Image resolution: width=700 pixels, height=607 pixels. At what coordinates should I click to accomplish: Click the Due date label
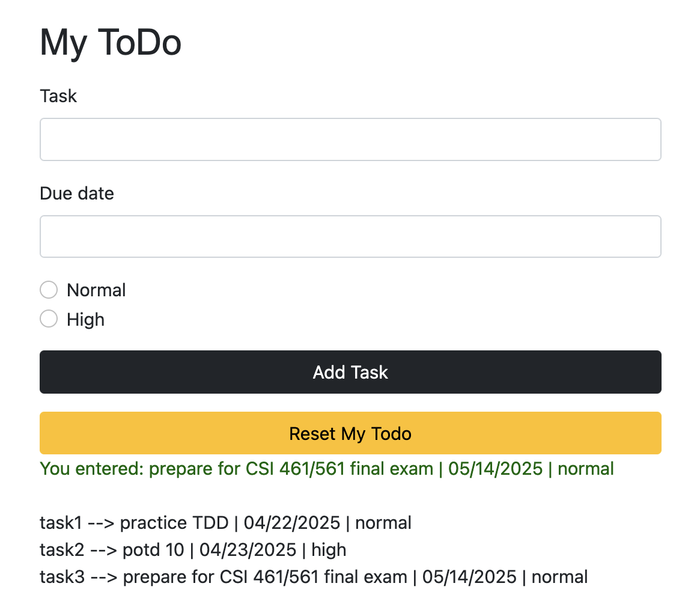[76, 193]
